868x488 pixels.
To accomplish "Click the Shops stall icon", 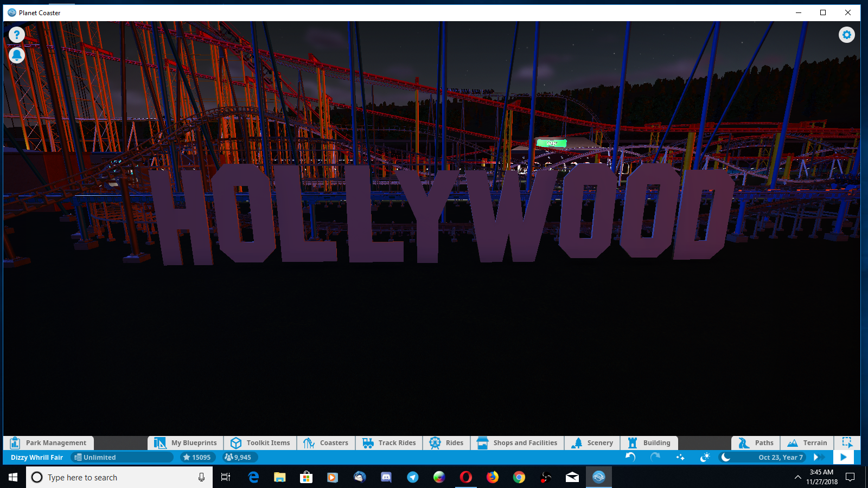I will click(482, 442).
